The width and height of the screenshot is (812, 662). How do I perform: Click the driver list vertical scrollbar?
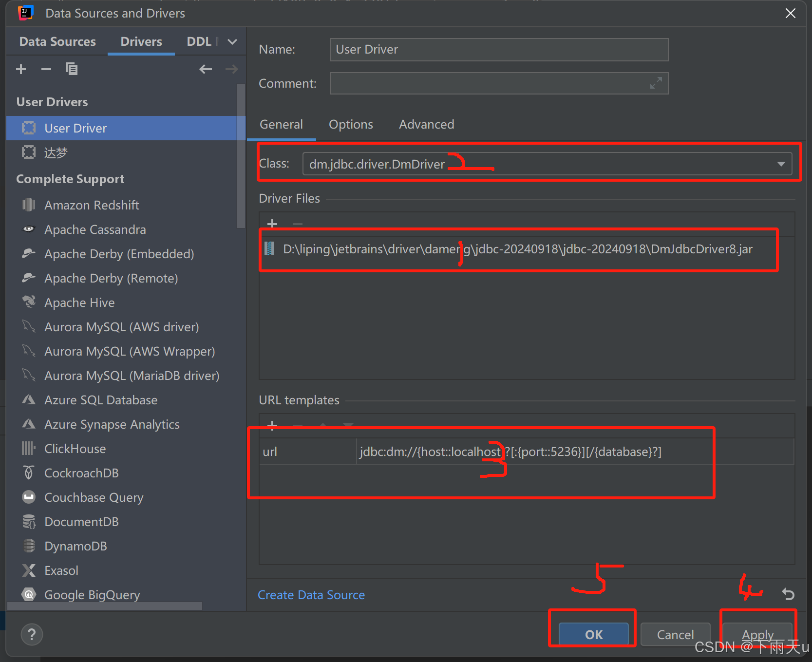pyautogui.click(x=241, y=156)
